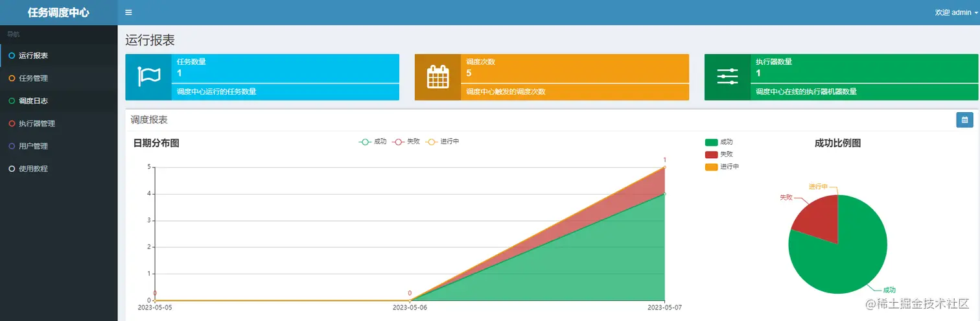Open 使用教程 in the sidebar

(x=59, y=169)
